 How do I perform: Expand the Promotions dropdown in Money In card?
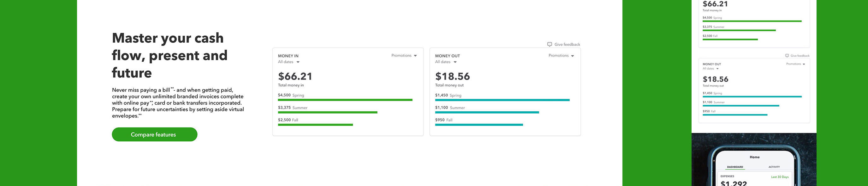(404, 56)
